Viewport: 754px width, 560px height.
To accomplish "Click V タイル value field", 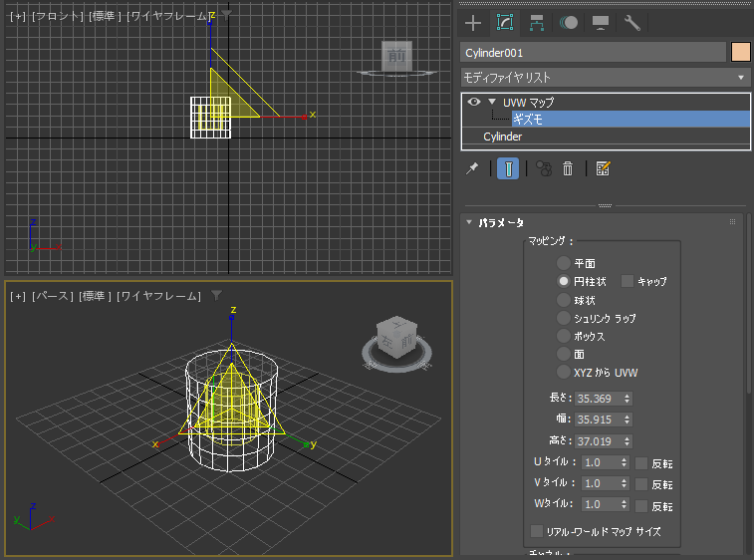I will pyautogui.click(x=601, y=483).
